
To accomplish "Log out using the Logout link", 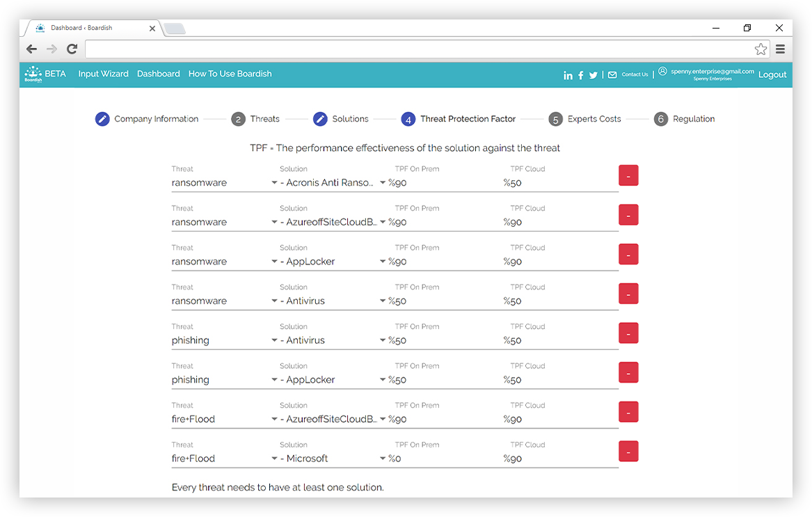I will (772, 75).
